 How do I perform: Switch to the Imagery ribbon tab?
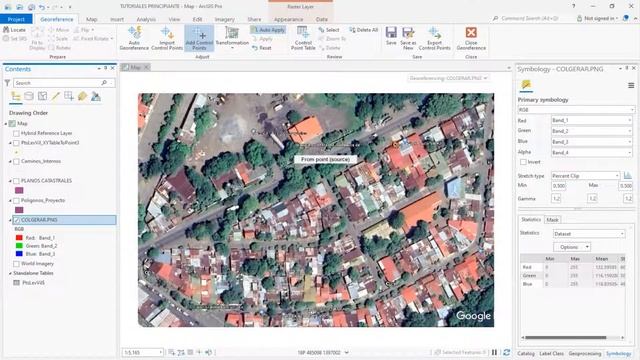tap(224, 19)
